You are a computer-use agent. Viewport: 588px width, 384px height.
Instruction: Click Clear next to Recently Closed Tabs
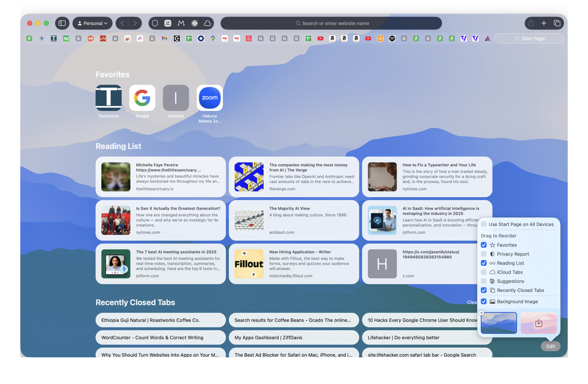(x=472, y=302)
